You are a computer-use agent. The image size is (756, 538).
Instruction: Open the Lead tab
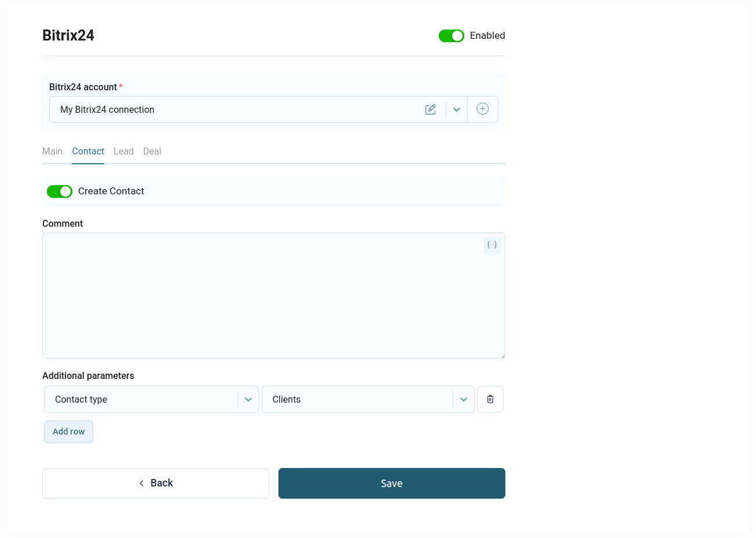pos(123,152)
